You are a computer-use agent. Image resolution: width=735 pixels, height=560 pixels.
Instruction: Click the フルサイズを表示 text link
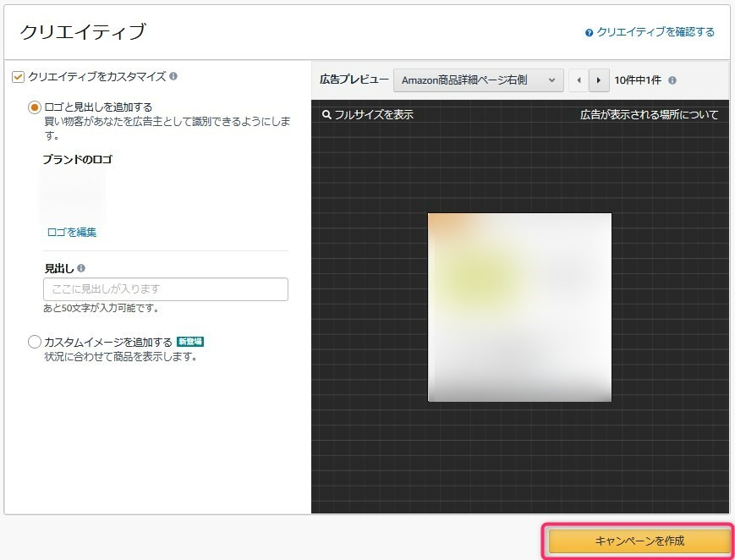[374, 114]
